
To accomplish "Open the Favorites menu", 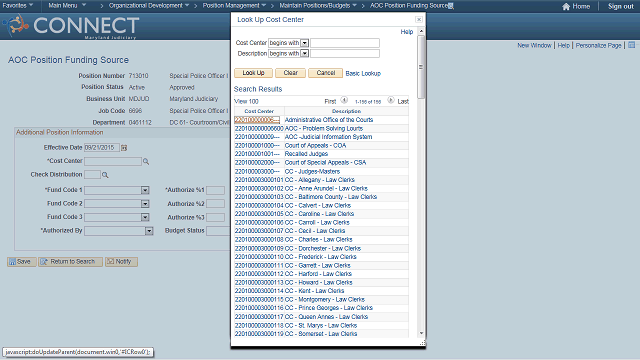I will 18,5.
